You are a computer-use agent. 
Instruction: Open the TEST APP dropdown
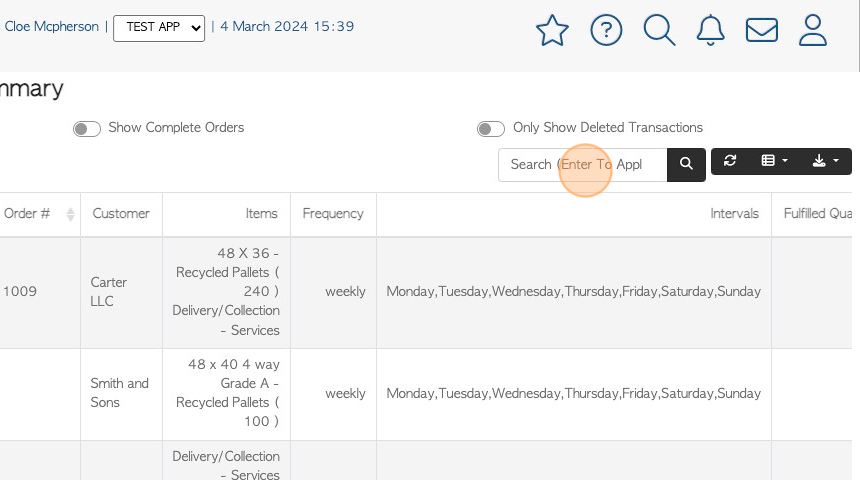pyautogui.click(x=159, y=28)
